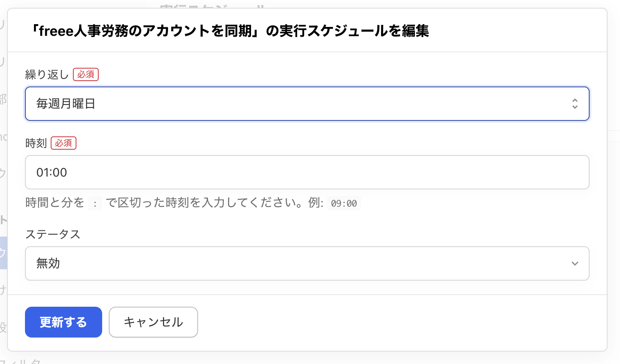Click the 必須 badge beside 時刻
The image size is (620, 364).
coord(64,143)
